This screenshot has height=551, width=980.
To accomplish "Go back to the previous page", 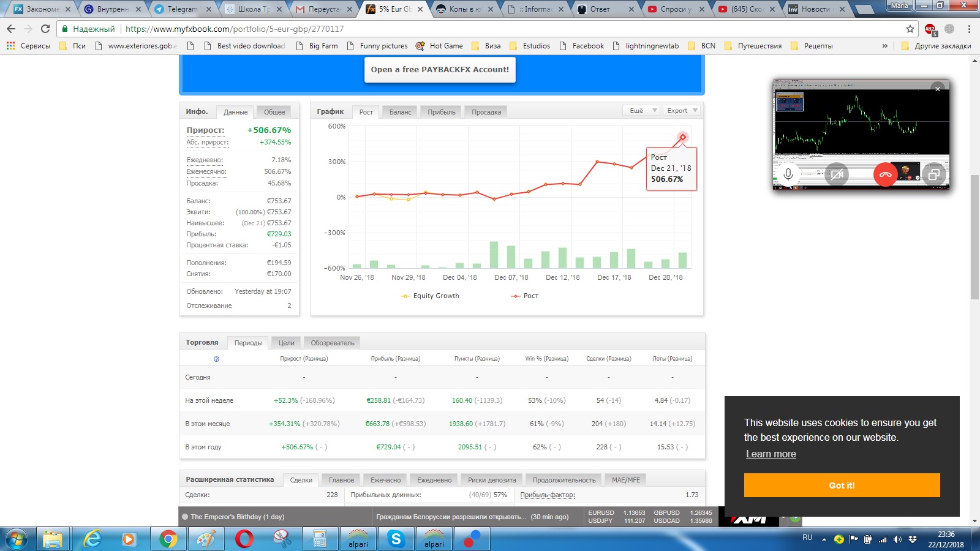I will [10, 29].
